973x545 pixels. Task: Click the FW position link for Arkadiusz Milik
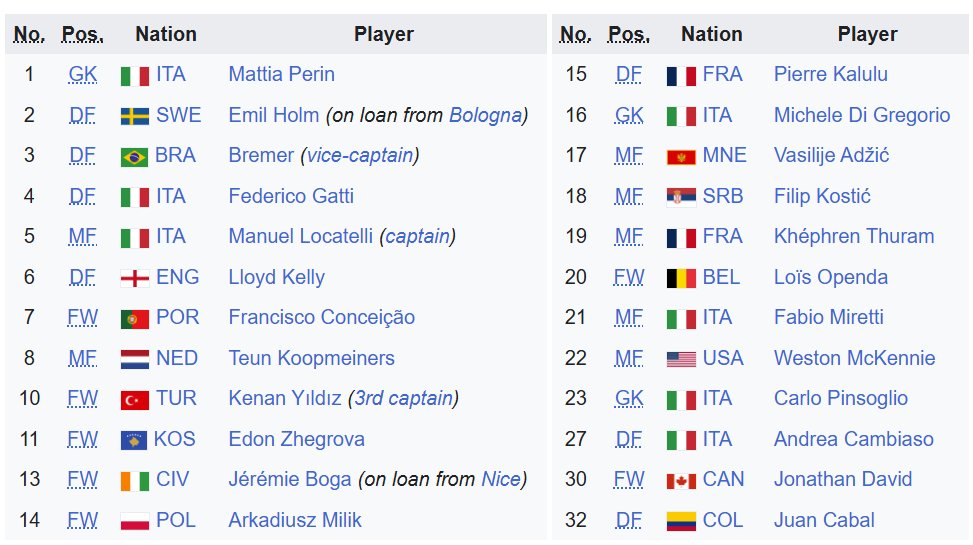83,520
